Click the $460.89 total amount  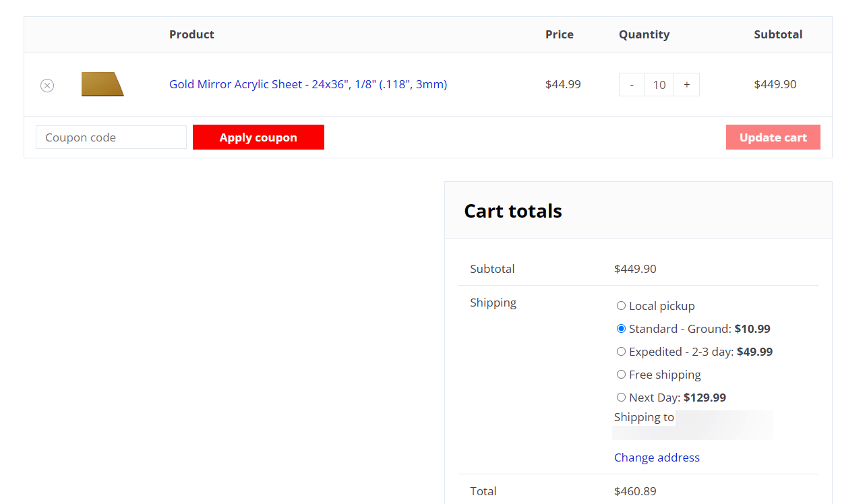[635, 491]
